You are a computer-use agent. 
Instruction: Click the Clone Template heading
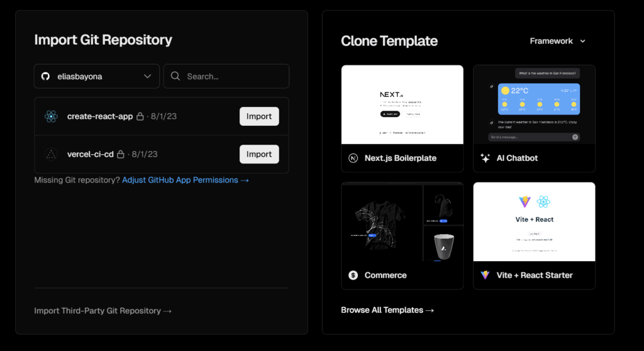click(x=389, y=41)
